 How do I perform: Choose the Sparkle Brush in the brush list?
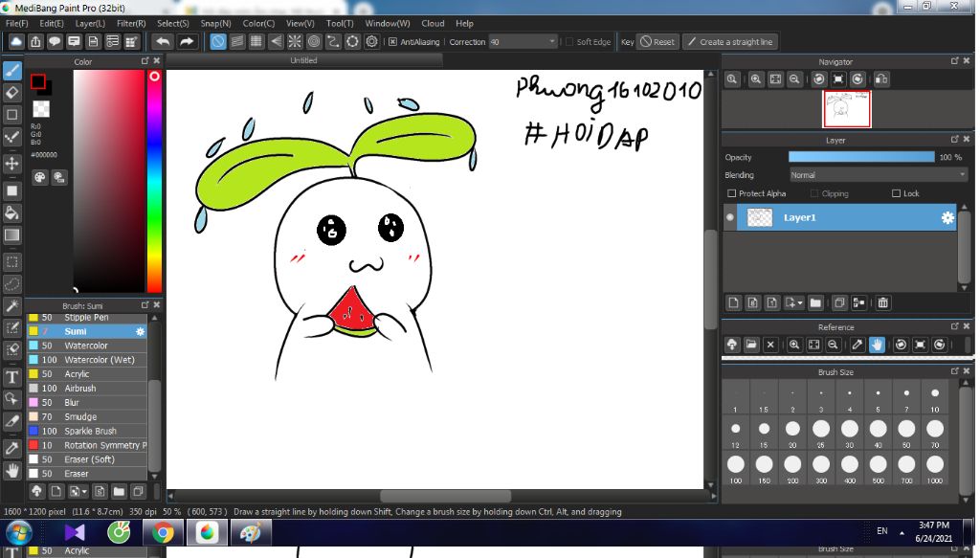[87, 431]
